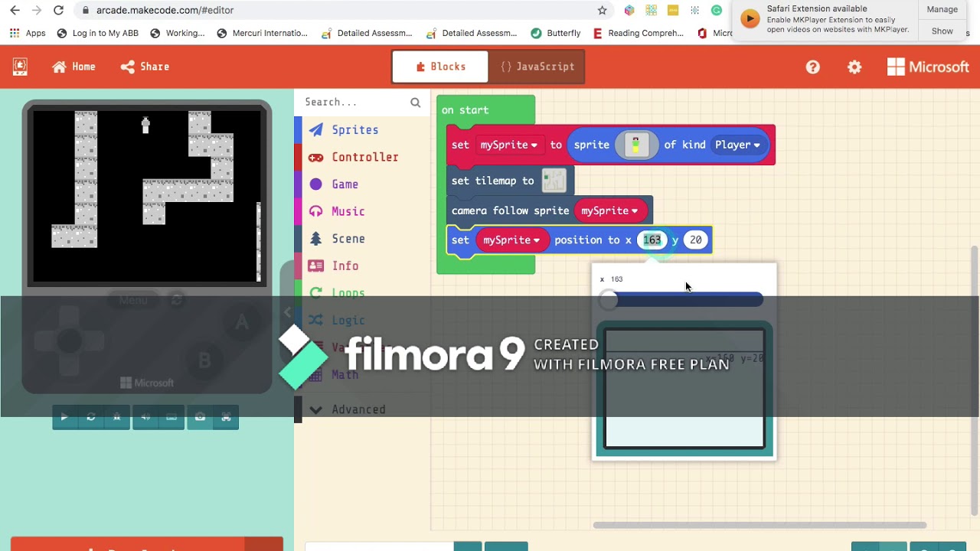The image size is (980, 551).
Task: Click the Microsoft logo link
Action: tap(928, 67)
